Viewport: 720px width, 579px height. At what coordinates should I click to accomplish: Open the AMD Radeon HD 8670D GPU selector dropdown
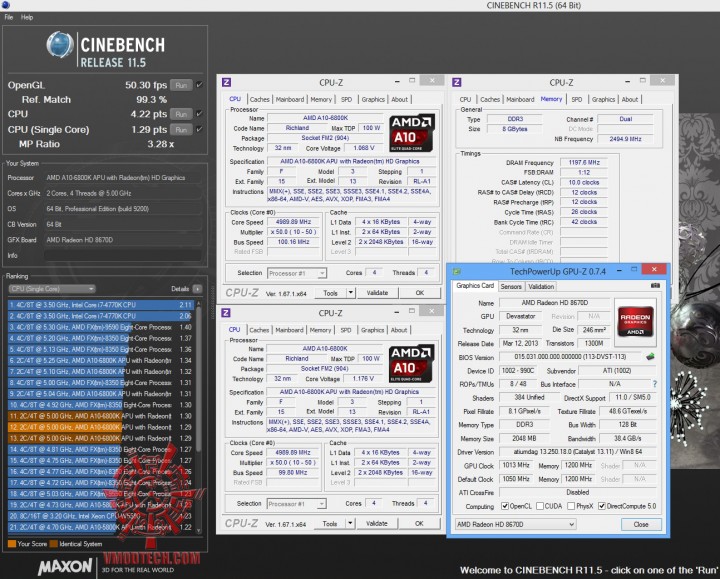pyautogui.click(x=515, y=524)
